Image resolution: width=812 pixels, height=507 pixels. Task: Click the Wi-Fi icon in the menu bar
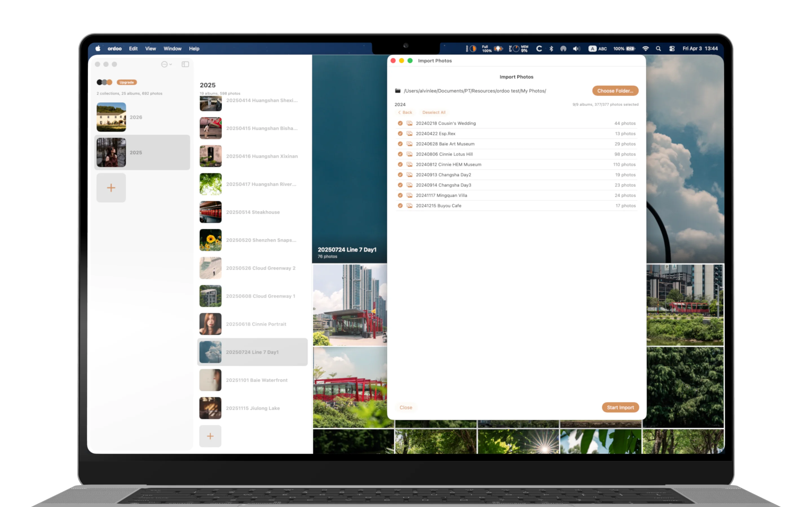tap(646, 49)
